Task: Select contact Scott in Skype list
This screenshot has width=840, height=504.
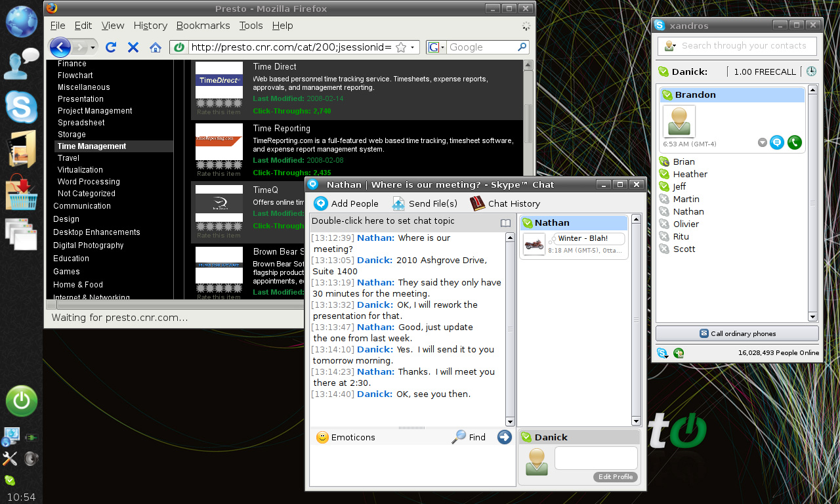Action: 684,249
